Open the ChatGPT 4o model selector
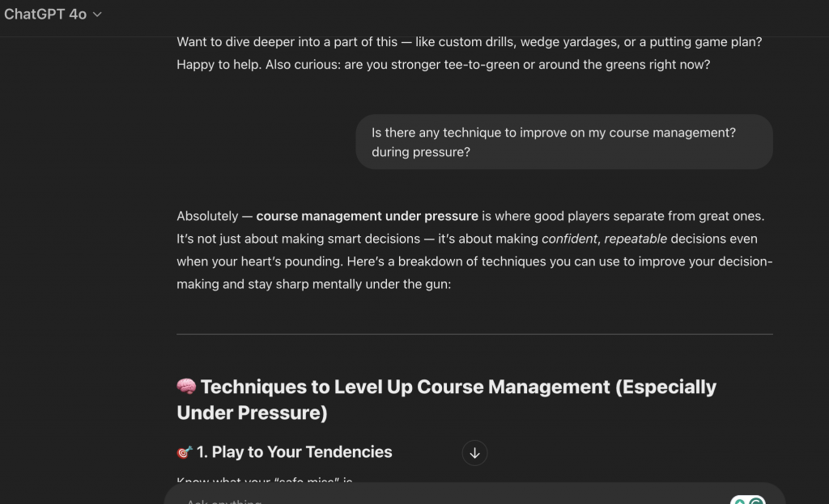This screenshot has height=504, width=829. tap(53, 15)
